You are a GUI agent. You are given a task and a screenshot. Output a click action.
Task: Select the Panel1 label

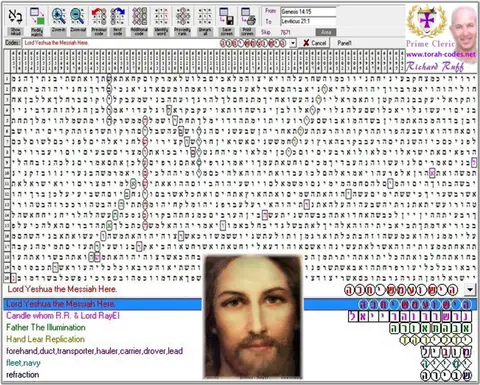344,43
